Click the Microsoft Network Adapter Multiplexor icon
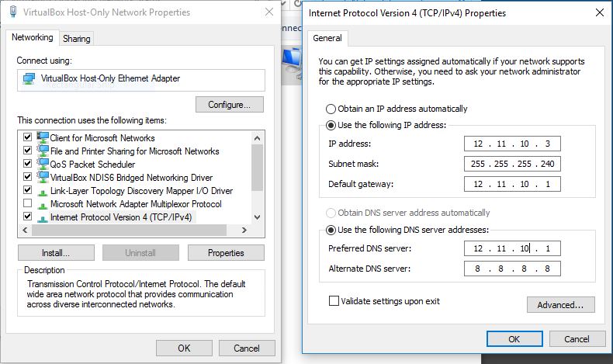Image resolution: width=613 pixels, height=364 pixels. coord(43,205)
